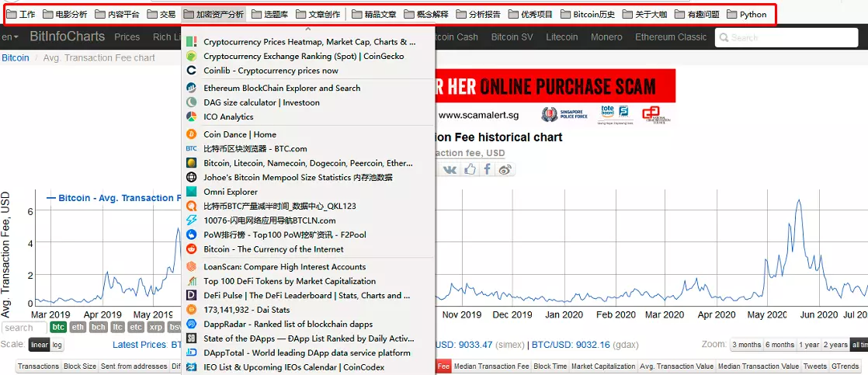Open the Coinlib cryptocurrency prices bookmark
The image size is (868, 375).
[x=270, y=71]
